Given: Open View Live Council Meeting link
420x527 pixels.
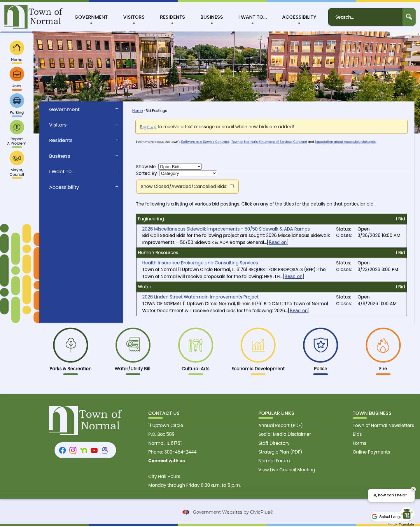Looking at the screenshot, I should (x=286, y=470).
